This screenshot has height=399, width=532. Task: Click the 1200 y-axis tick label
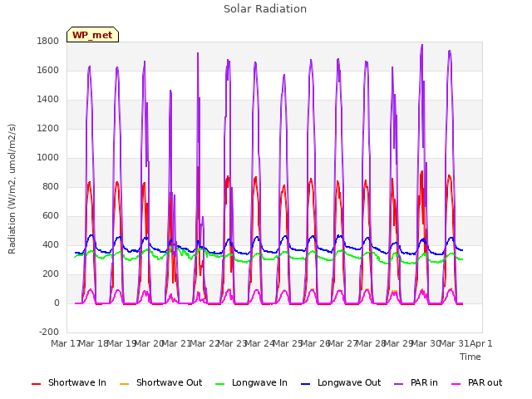click(x=48, y=128)
